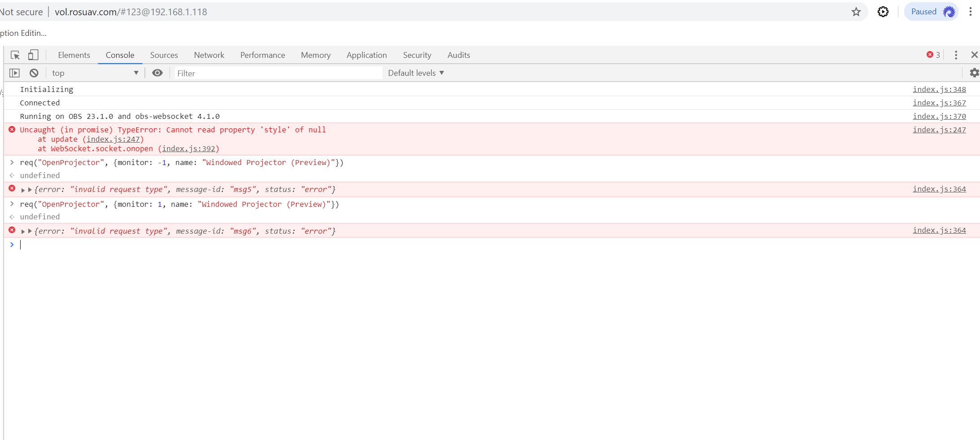Select the inspect element cursor tool
The width and height of the screenshot is (980, 440).
tap(15, 55)
